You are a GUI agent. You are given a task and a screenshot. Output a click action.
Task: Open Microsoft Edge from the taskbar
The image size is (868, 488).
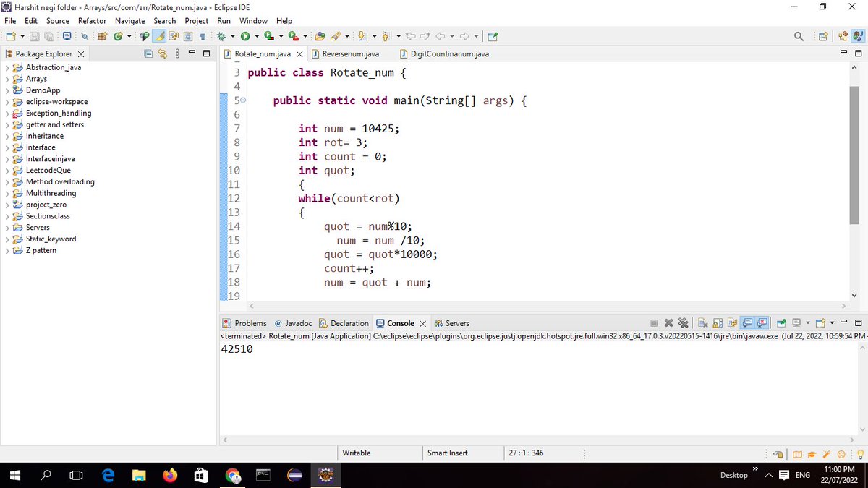[108, 475]
